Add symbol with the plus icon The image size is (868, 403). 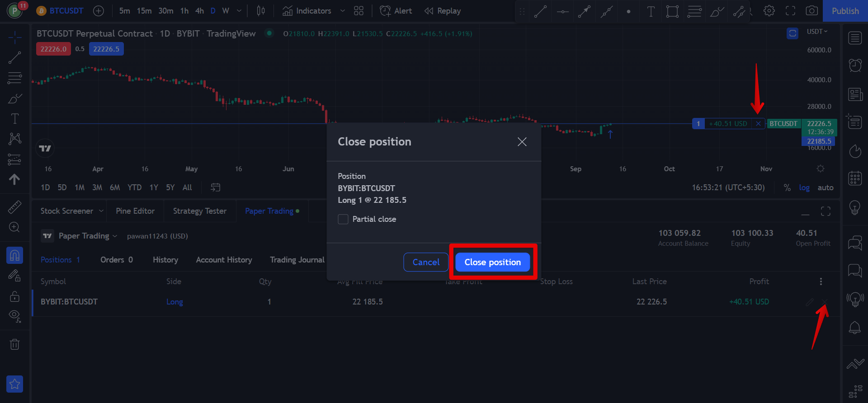click(98, 11)
